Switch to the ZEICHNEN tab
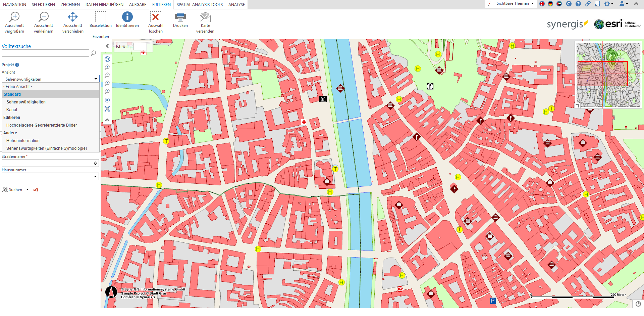This screenshot has width=644, height=316. (x=70, y=5)
